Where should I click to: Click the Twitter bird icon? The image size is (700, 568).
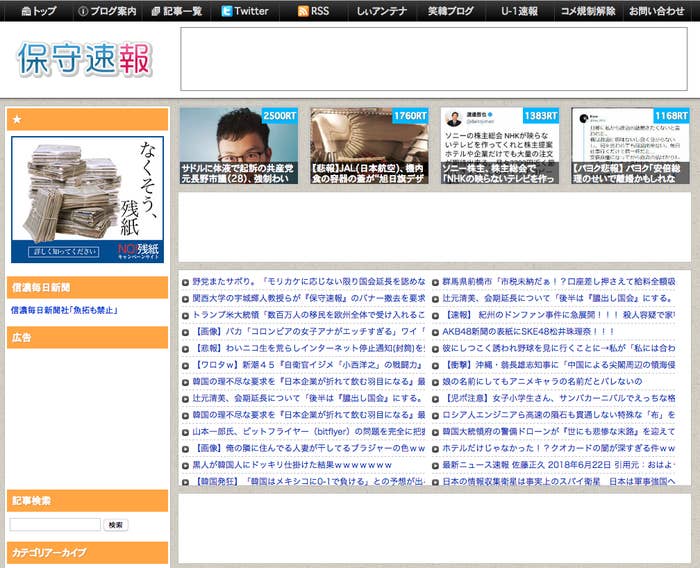tap(227, 11)
